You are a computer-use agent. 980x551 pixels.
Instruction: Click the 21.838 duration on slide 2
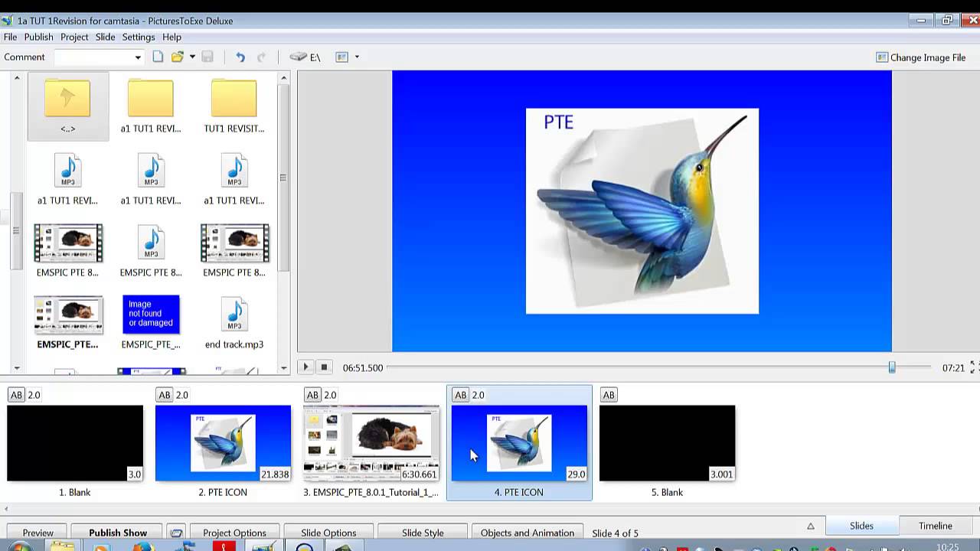[275, 474]
